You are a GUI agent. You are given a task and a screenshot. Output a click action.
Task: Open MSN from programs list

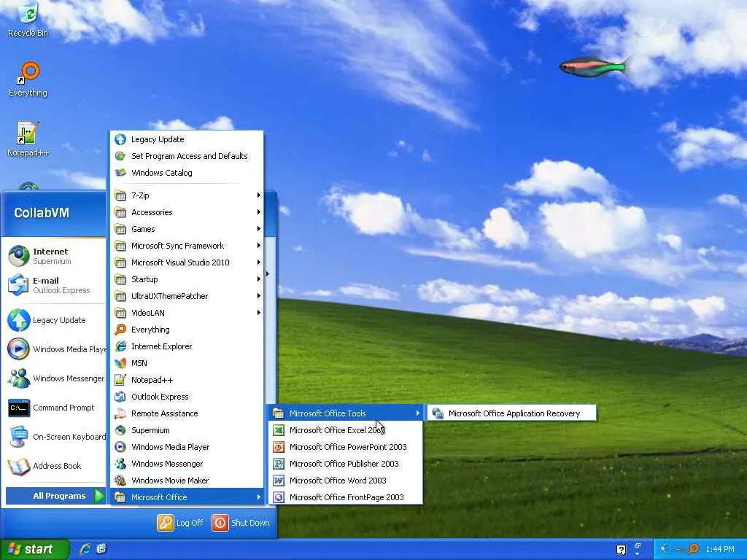[x=186, y=363]
